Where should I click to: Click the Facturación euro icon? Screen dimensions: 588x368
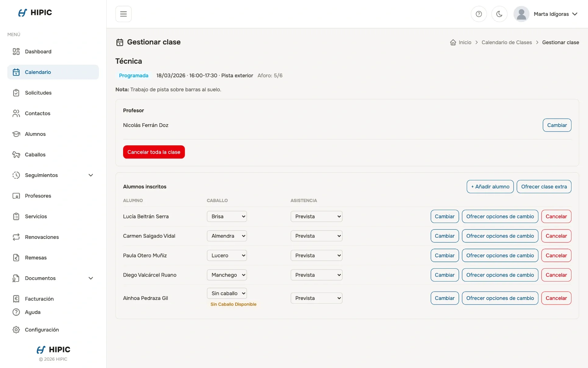tap(16, 299)
